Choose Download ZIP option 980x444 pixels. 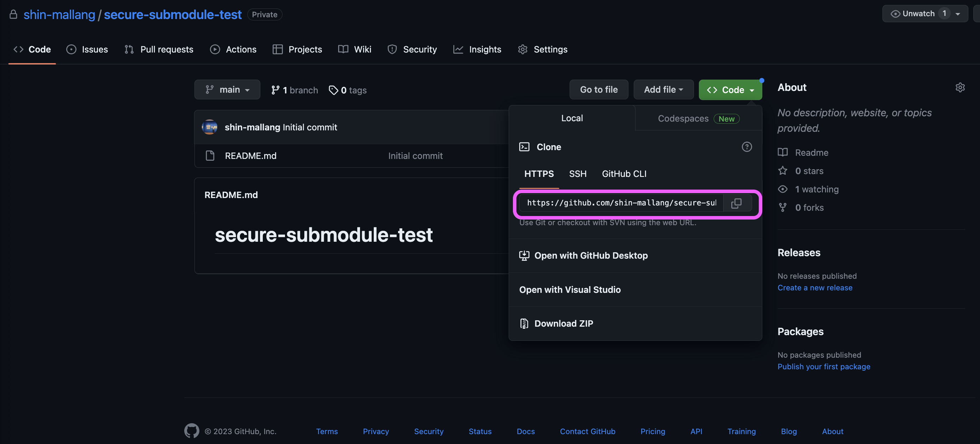click(563, 323)
